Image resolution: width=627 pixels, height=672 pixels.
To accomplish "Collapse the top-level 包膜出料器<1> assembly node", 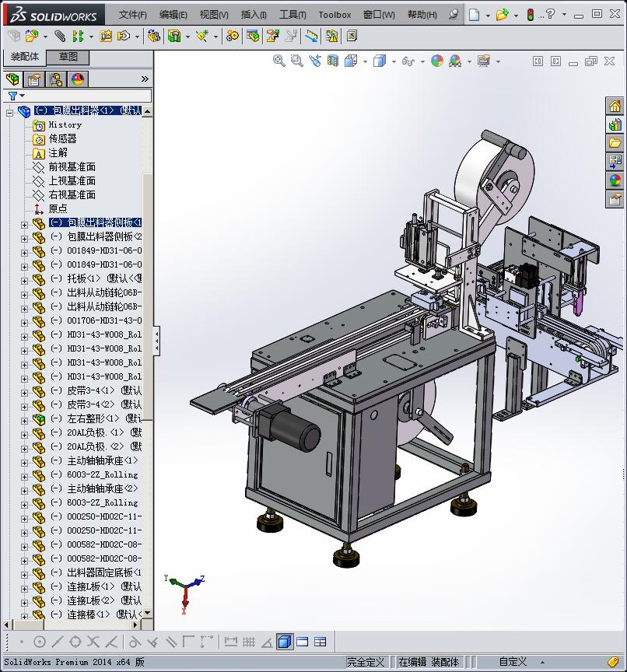I will click(x=9, y=113).
